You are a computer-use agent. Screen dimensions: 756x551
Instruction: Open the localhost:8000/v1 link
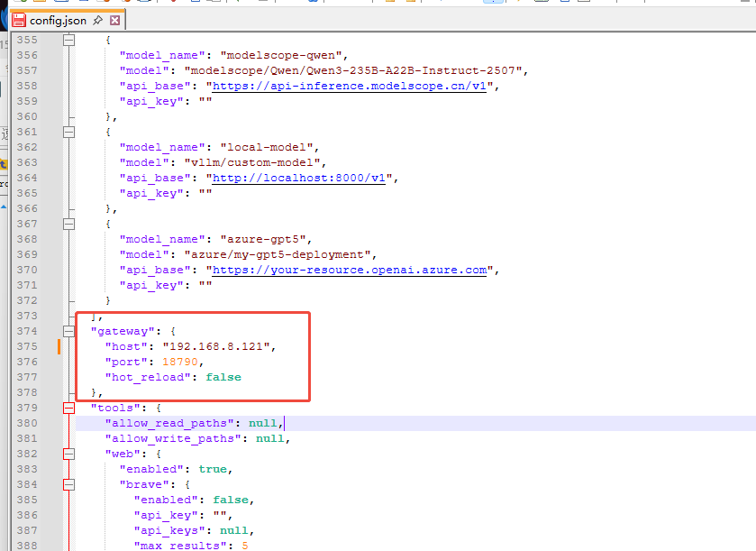click(x=298, y=178)
